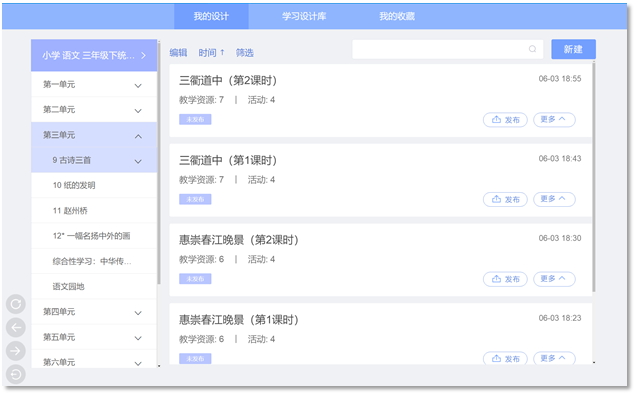Switch to 学习设计库 tab
Screen dimensions: 636x395
(304, 16)
